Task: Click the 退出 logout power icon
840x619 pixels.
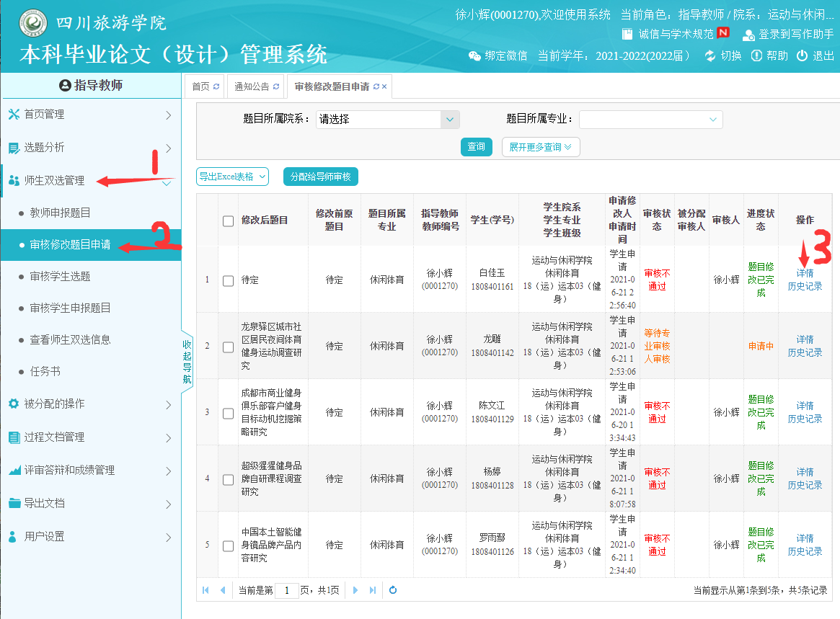Action: click(x=802, y=55)
